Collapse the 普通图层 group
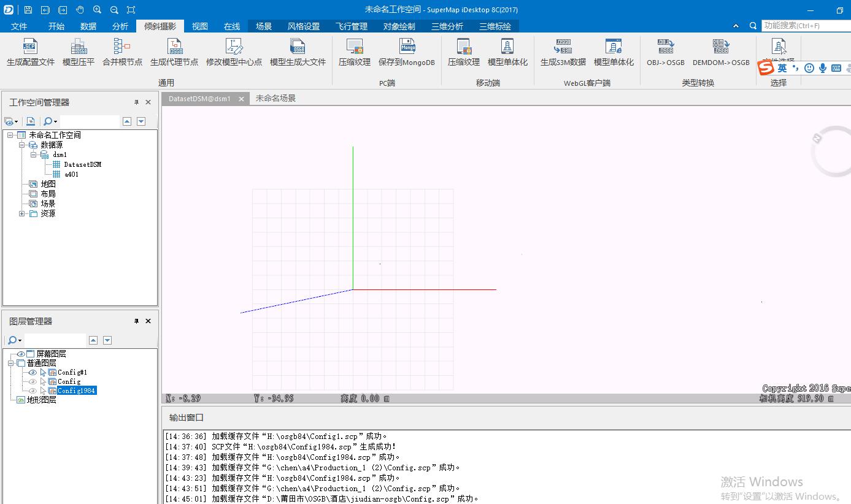 click(x=11, y=363)
